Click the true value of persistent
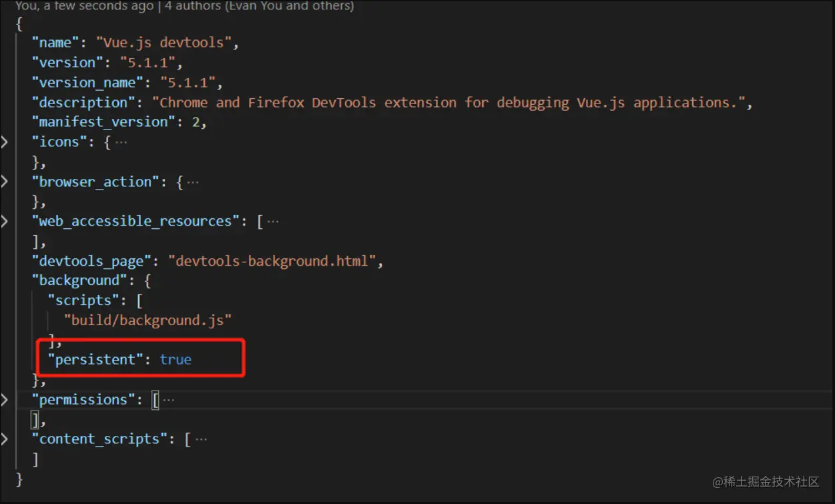835x504 pixels. pos(176,360)
